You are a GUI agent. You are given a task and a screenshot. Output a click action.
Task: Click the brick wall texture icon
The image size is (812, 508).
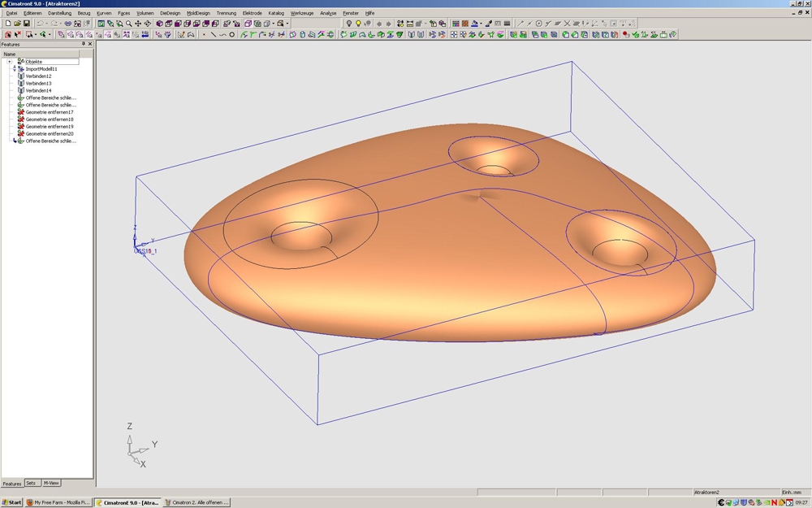[465, 24]
